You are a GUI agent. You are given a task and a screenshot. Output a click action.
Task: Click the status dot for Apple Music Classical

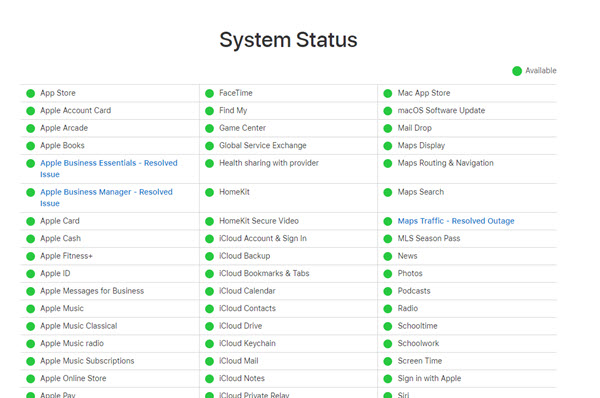pos(31,326)
